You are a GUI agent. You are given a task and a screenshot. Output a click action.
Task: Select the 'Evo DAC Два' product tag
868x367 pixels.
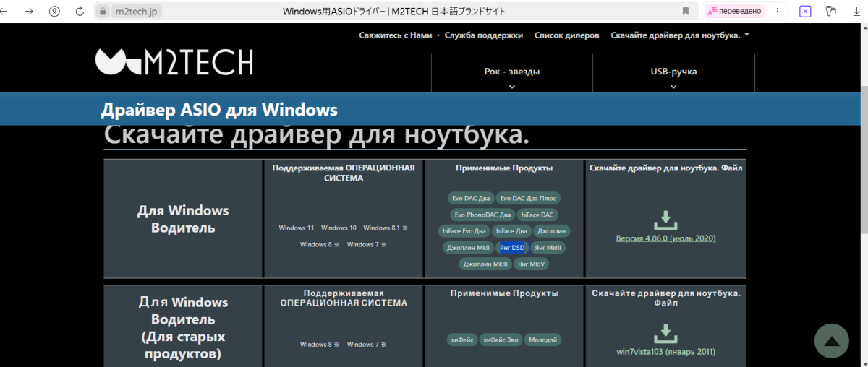[470, 198]
